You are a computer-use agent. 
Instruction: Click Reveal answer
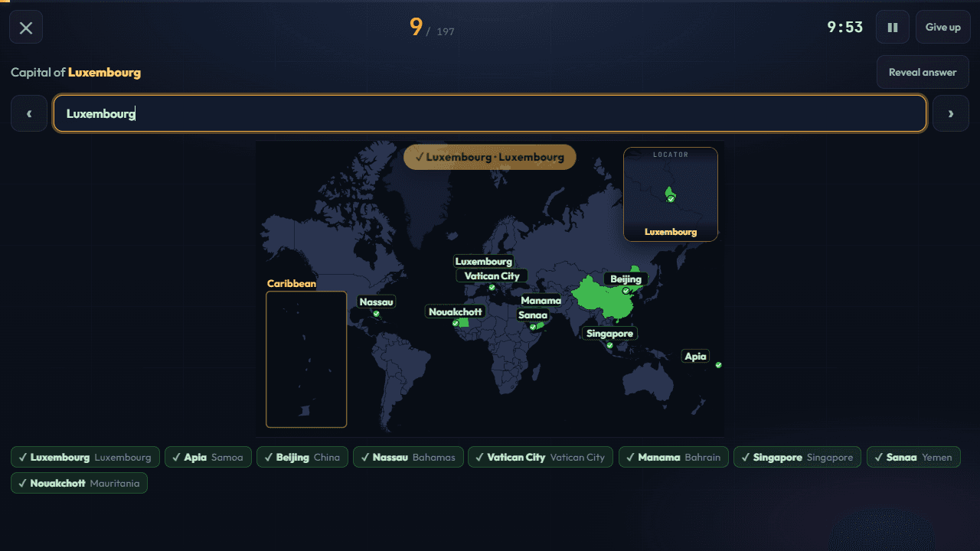pyautogui.click(x=923, y=73)
